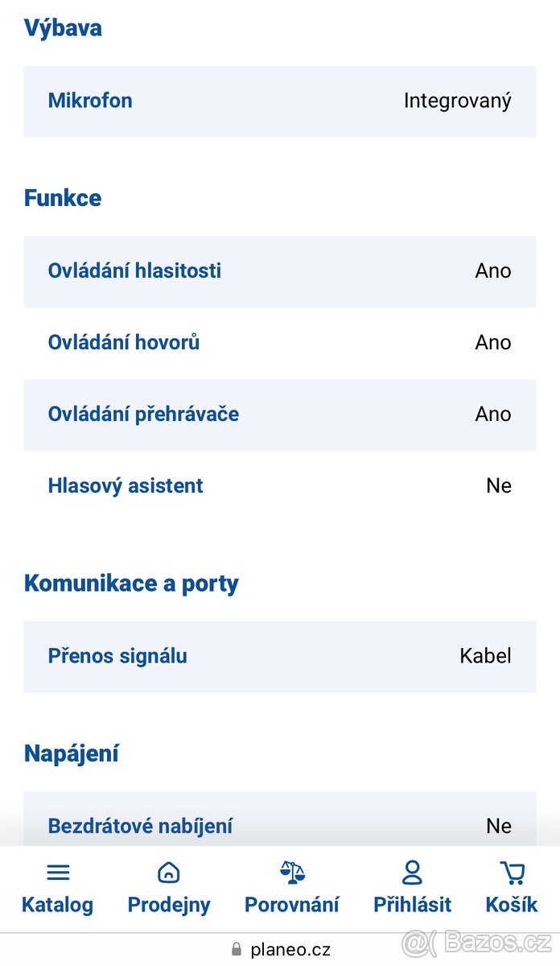The height and width of the screenshot is (966, 560).
Task: Tap the Přenos signálu row
Action: pyautogui.click(x=279, y=656)
